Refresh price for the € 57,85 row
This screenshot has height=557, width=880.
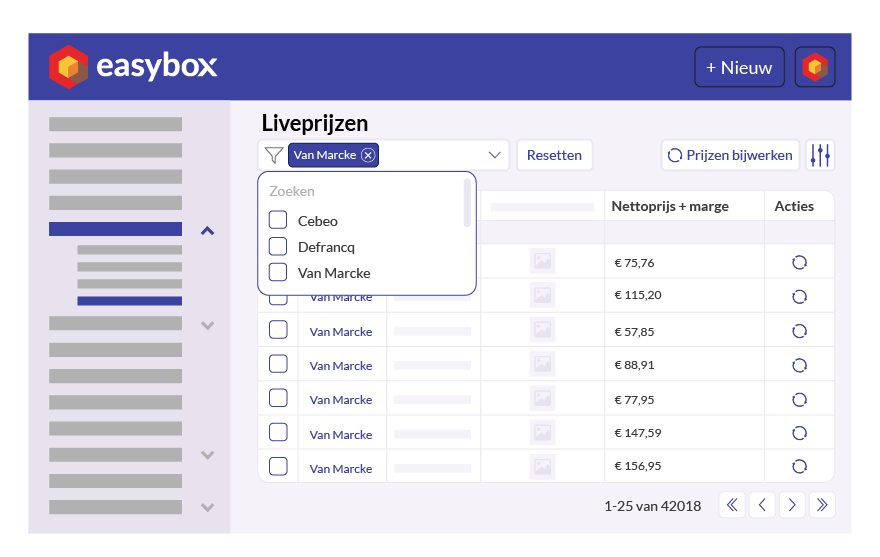(x=799, y=331)
